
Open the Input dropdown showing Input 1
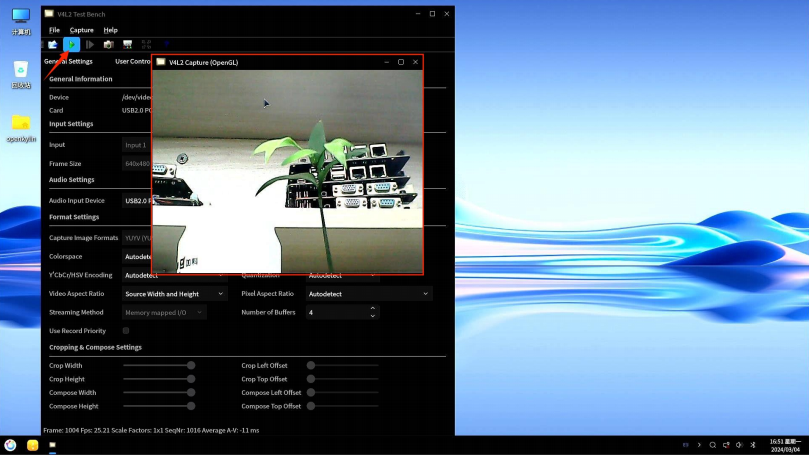coord(137,145)
